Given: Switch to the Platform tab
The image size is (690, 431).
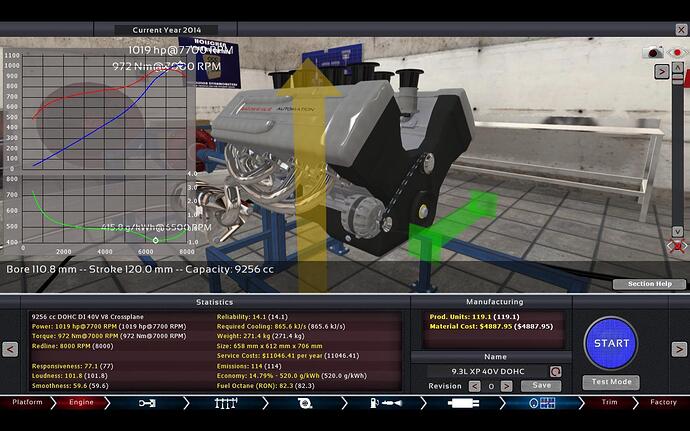Looking at the screenshot, I should 27,402.
